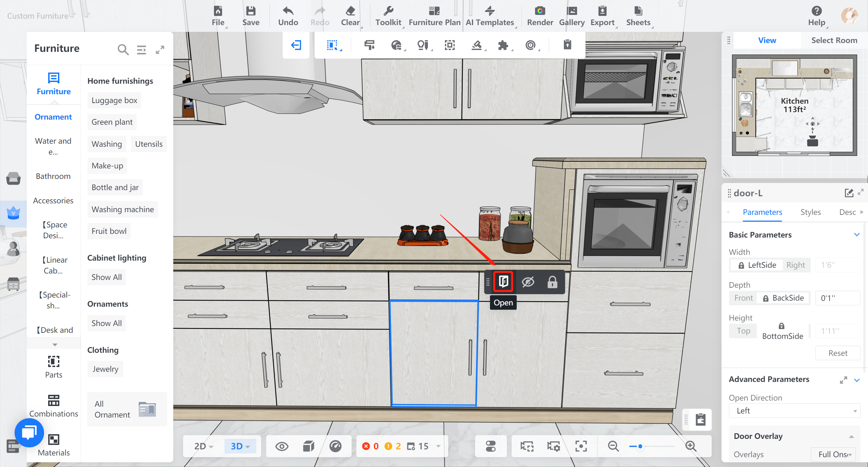This screenshot has height=467, width=868.
Task: Select BackSide depth anchor
Action: pos(783,298)
